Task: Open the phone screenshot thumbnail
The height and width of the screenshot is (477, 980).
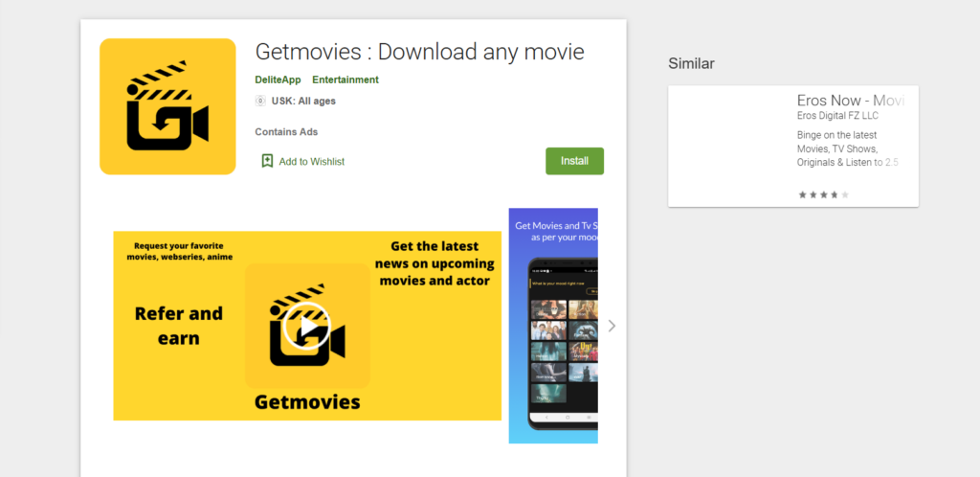Action: pos(553,326)
